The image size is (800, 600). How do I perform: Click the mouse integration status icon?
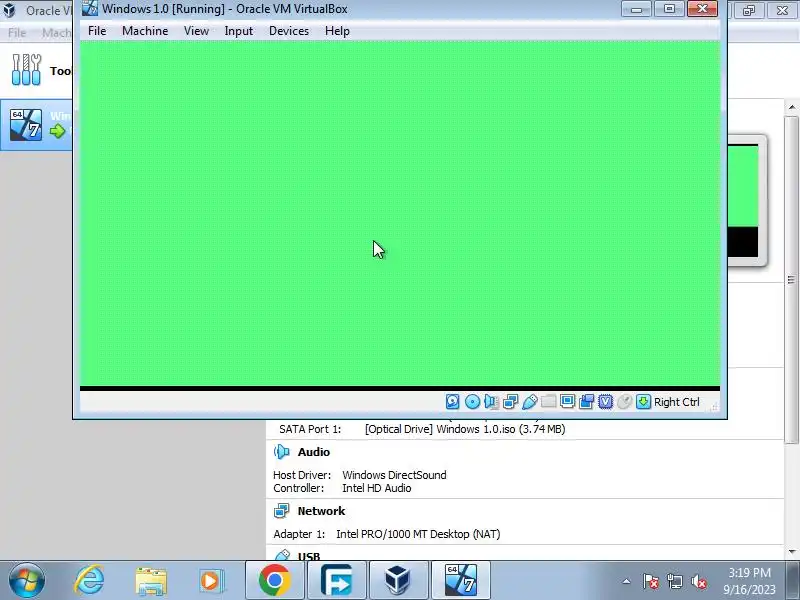624,402
